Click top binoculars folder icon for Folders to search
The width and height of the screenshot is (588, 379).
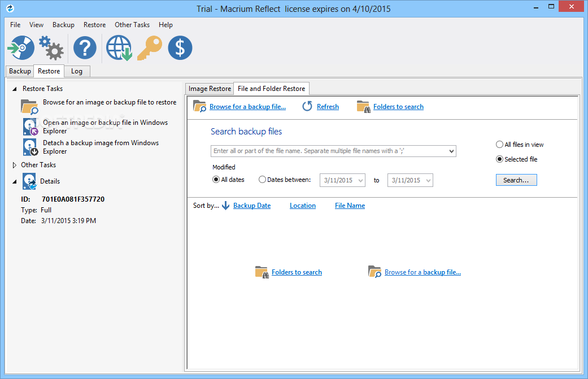pyautogui.click(x=363, y=106)
